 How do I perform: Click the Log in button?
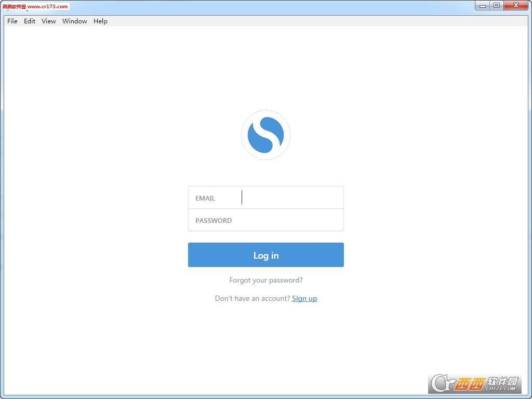[x=266, y=255]
